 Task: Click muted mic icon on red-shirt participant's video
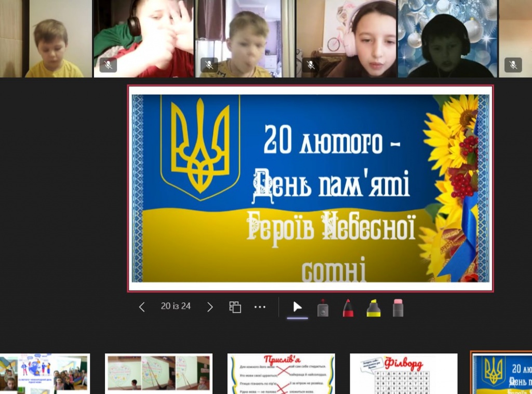pos(108,65)
